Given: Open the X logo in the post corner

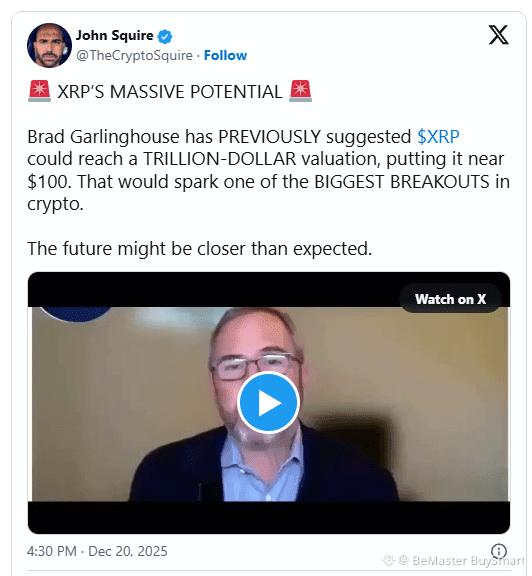Looking at the screenshot, I should pyautogui.click(x=499, y=35).
